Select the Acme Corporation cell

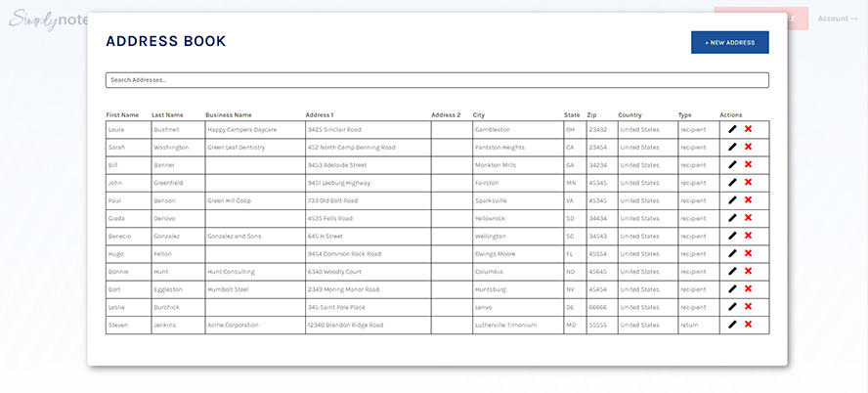coord(255,325)
